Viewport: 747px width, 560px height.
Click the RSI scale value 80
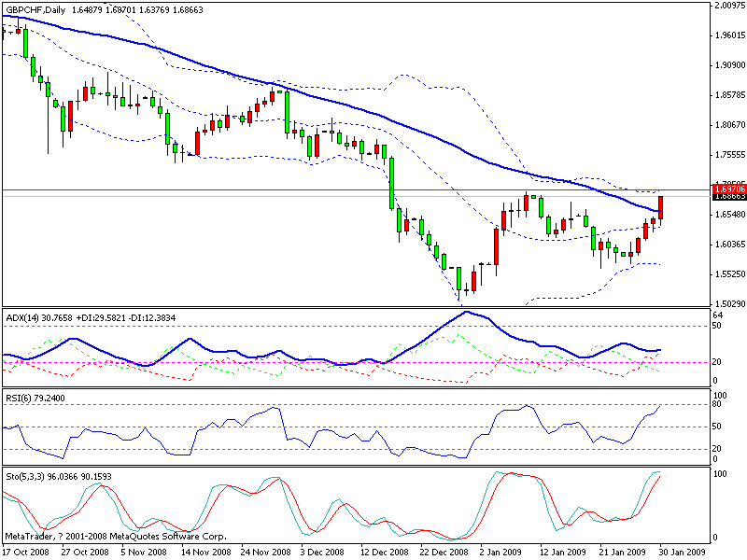(717, 404)
